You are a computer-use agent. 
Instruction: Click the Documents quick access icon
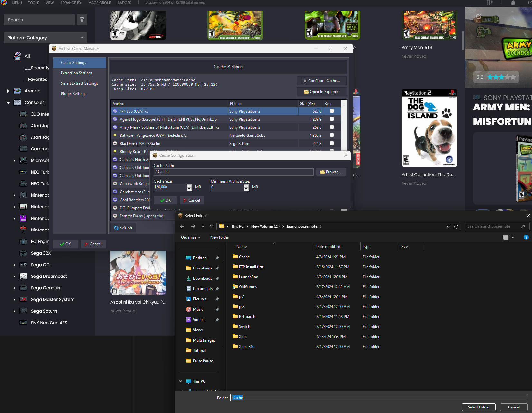[x=189, y=289]
